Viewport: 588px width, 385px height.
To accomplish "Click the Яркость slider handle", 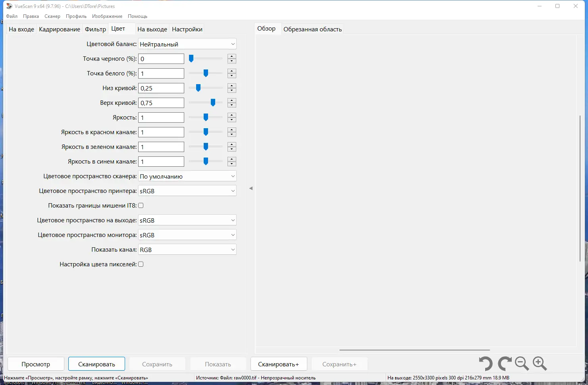I will [x=206, y=117].
